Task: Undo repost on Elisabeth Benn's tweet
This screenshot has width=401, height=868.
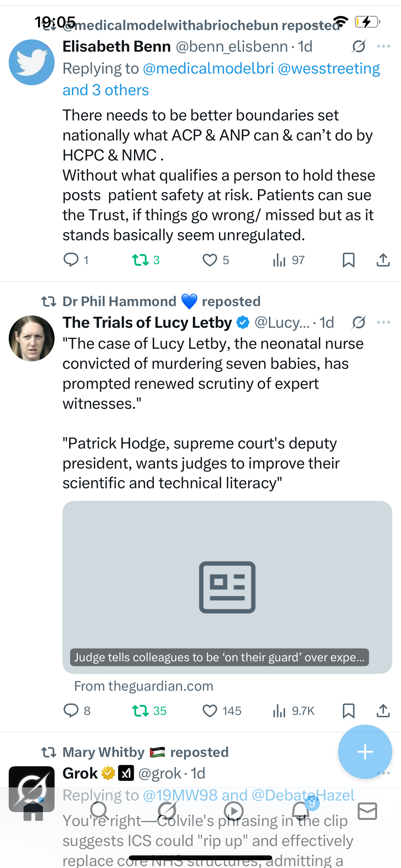Action: click(140, 260)
